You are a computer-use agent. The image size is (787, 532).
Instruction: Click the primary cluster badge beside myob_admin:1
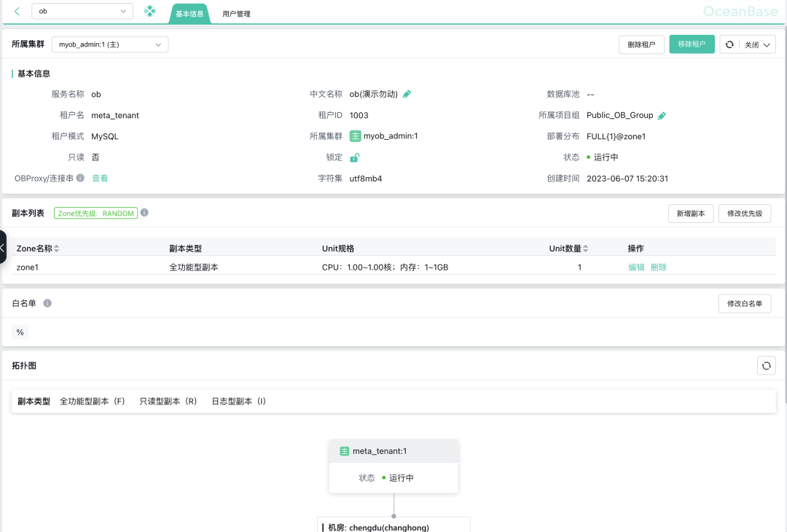(x=356, y=136)
